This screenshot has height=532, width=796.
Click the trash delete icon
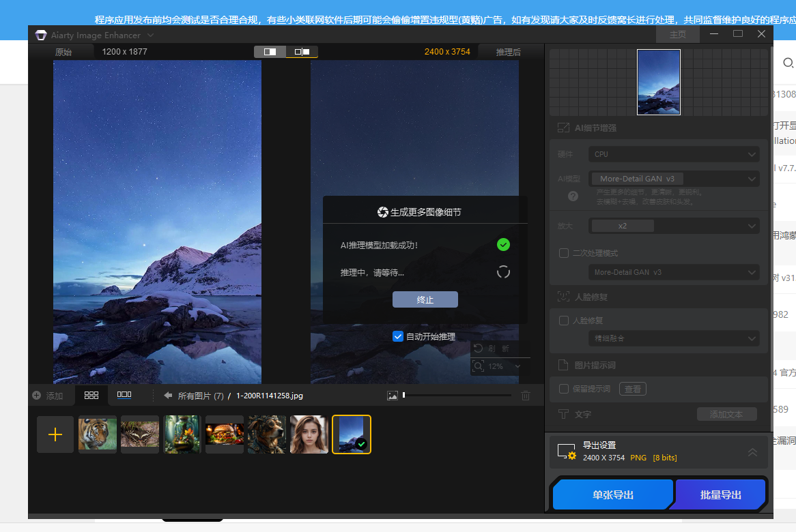[x=526, y=396]
